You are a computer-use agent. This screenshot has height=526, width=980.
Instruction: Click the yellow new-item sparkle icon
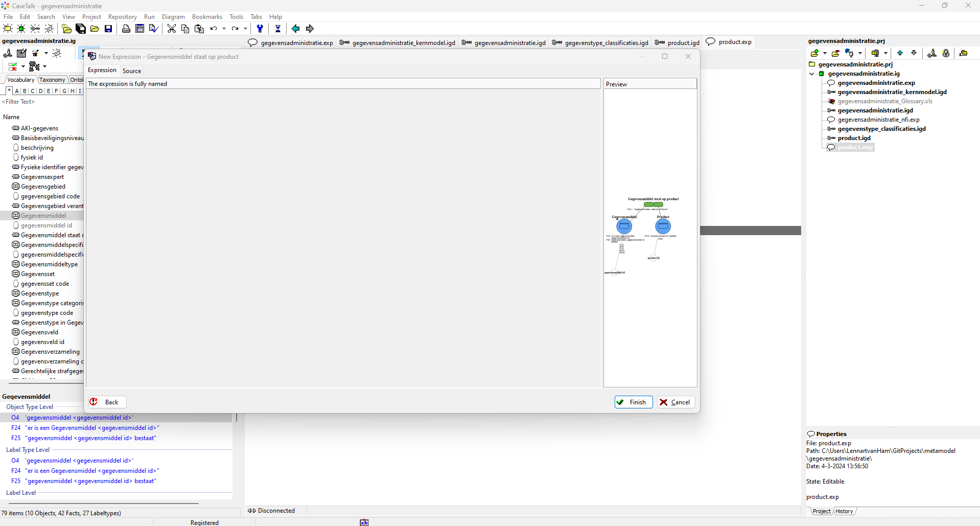(x=8, y=29)
